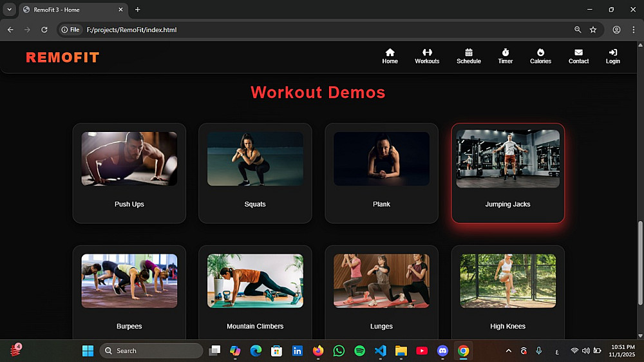Select the Jumping Jacks demo card
Image resolution: width=644 pixels, height=362 pixels.
[x=507, y=173]
